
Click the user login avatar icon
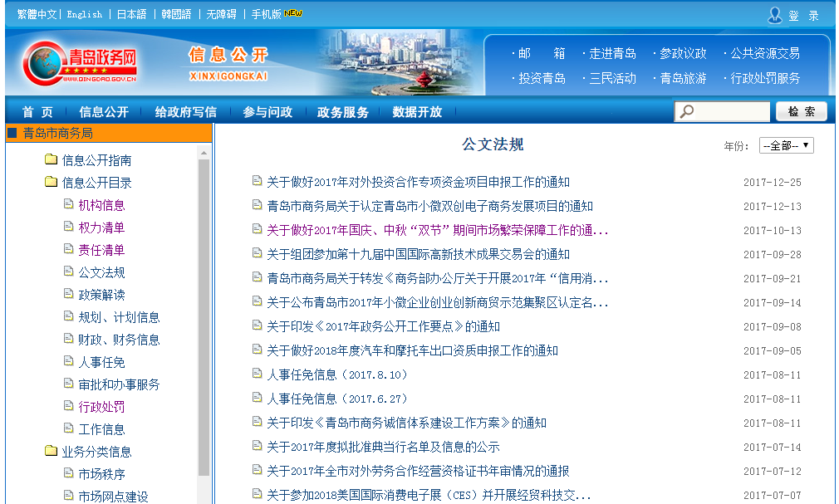tap(774, 15)
